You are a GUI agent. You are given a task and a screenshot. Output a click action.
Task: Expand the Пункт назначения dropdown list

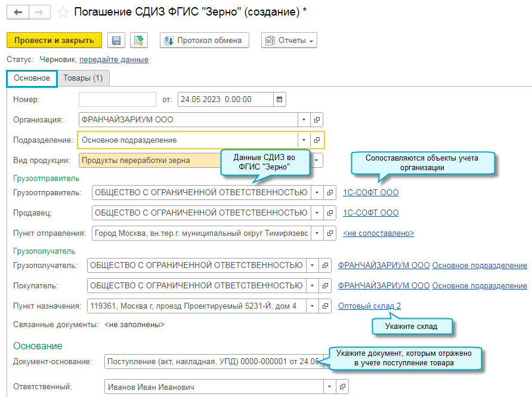tap(312, 306)
